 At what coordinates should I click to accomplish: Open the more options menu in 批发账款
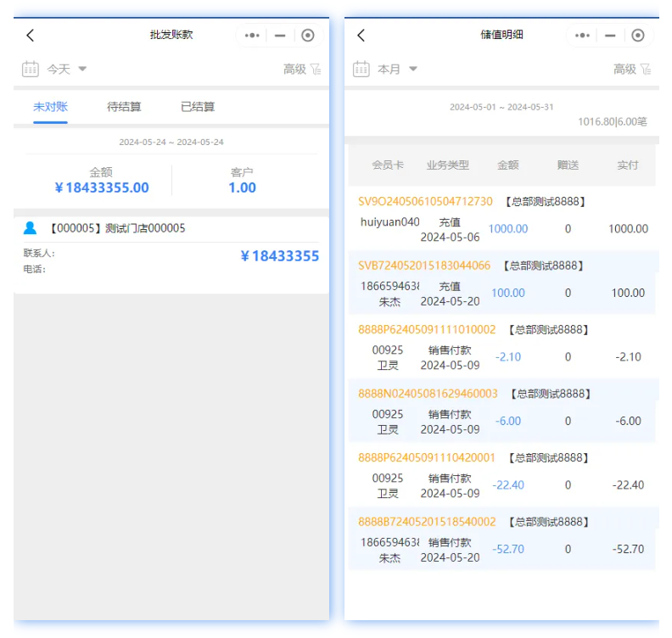252,35
